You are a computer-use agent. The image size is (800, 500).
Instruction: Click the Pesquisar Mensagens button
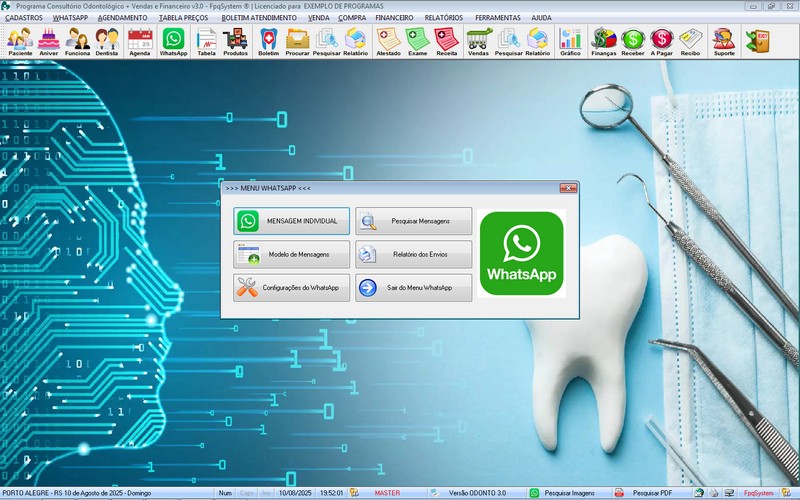[x=414, y=221]
